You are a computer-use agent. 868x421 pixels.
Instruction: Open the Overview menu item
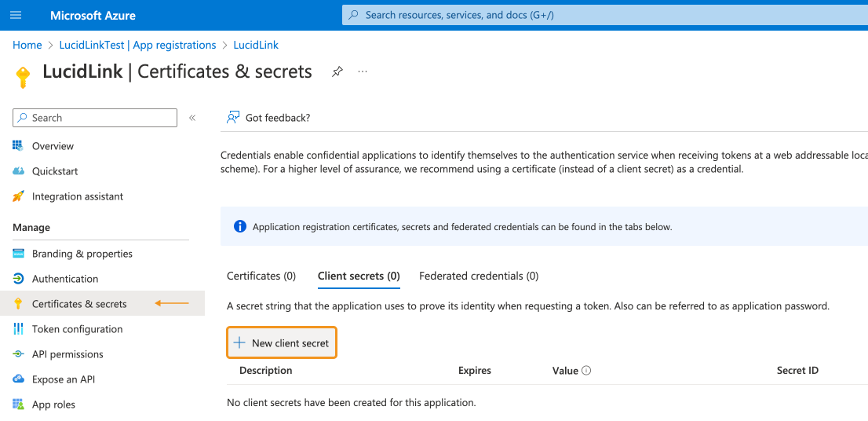53,145
